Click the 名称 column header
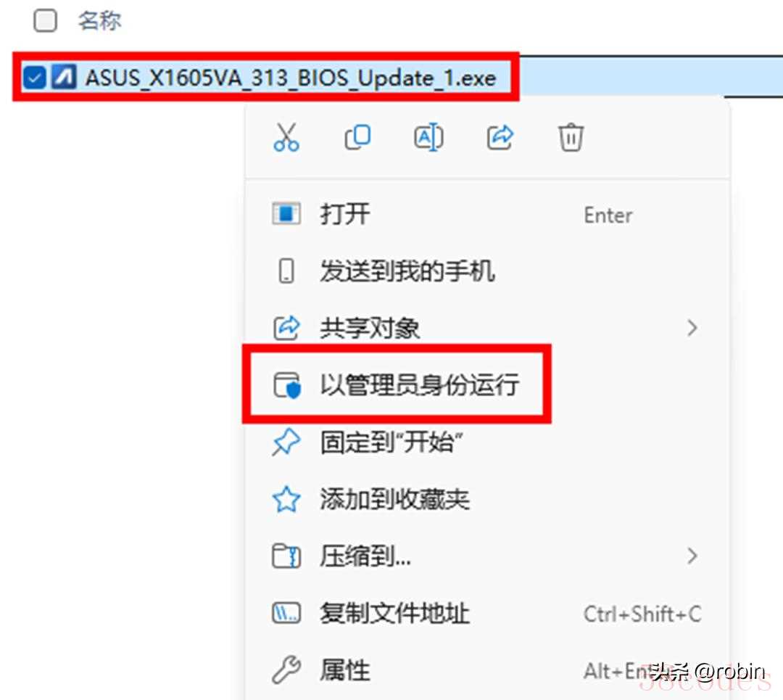Viewport: 783px width, 700px height. tap(99, 21)
